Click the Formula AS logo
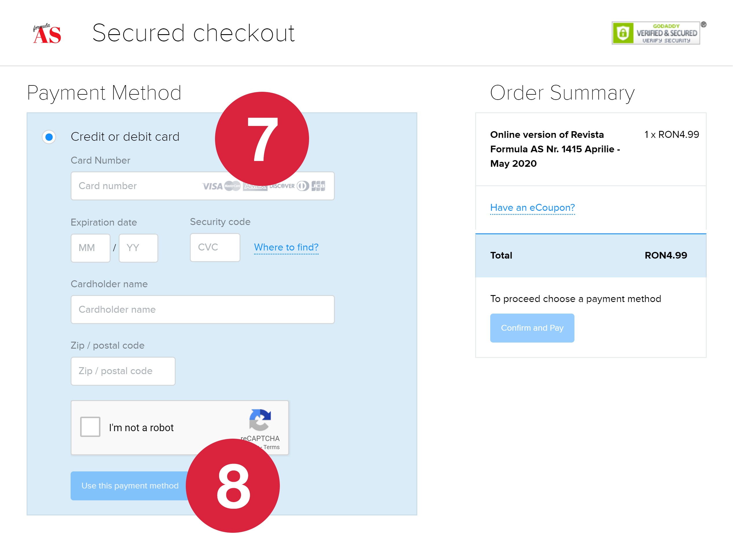 tap(47, 34)
